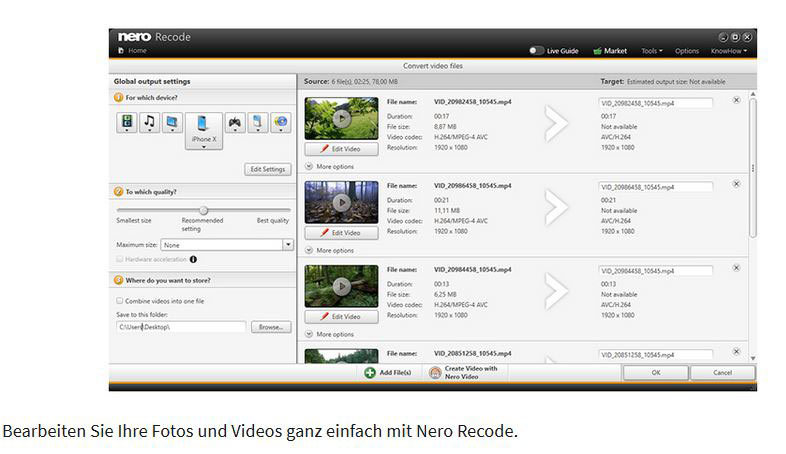Click the Hardware acceleration info icon
This screenshot has width=786, height=454.
[x=193, y=259]
